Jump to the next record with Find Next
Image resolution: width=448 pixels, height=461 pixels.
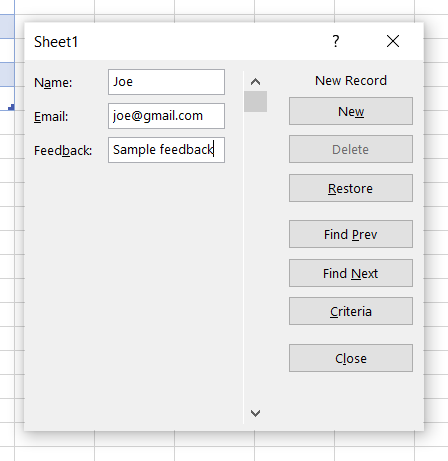351,273
